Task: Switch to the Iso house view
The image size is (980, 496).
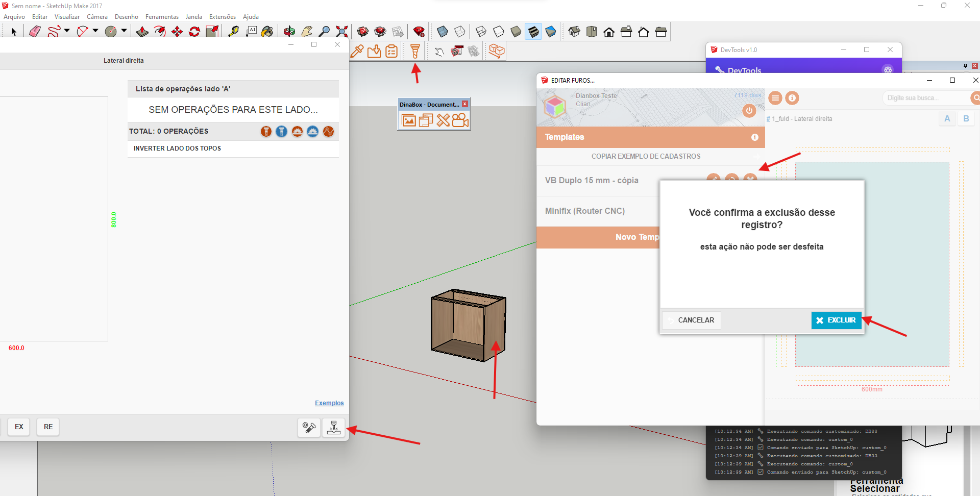Action: point(574,32)
